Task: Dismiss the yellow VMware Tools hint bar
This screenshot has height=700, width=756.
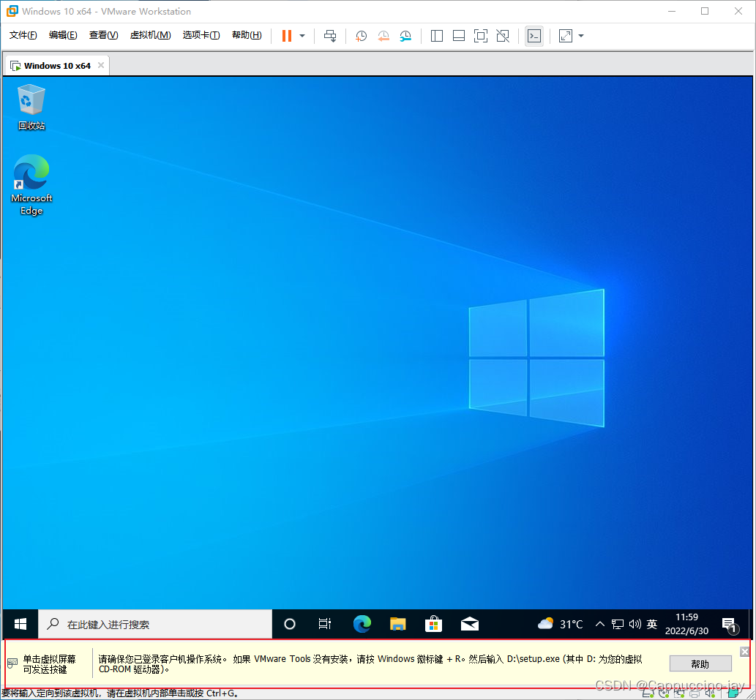Action: coord(745,651)
